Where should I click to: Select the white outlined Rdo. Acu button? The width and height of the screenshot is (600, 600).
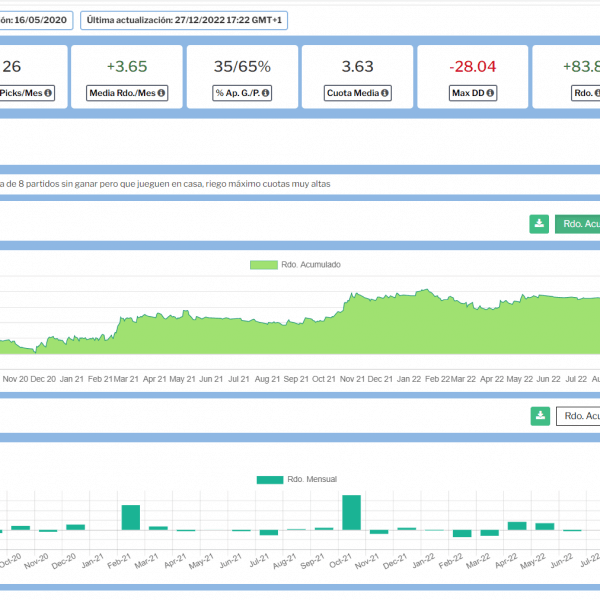pos(578,416)
